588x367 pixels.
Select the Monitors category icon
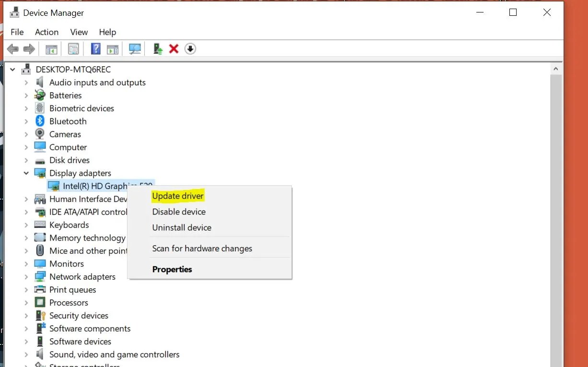(x=40, y=264)
